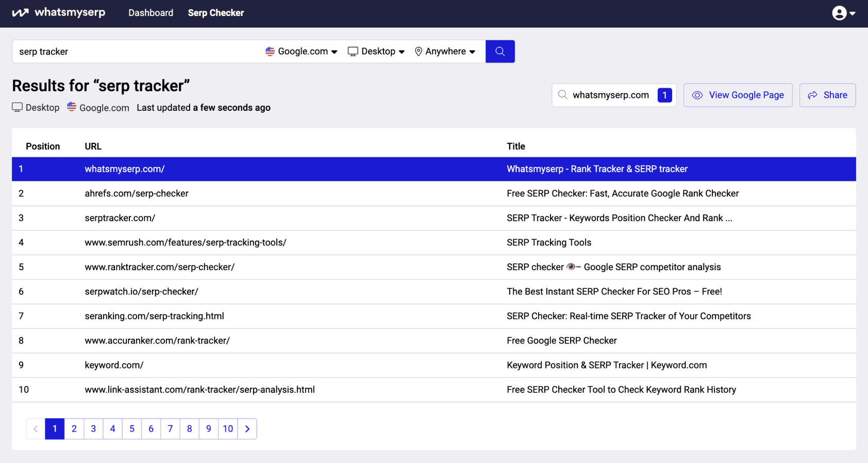Click the whatsmyserp.com domain filter field
Viewport: 868px width, 463px height.
[x=610, y=95]
